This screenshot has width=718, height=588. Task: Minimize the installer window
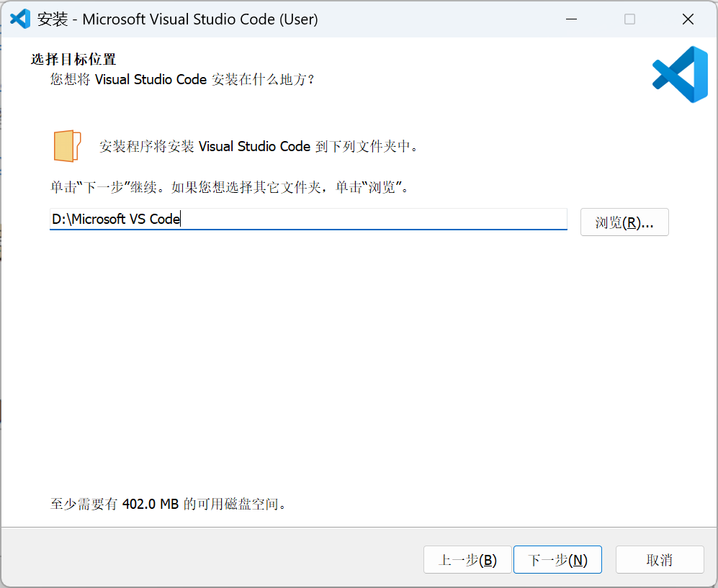pyautogui.click(x=571, y=19)
